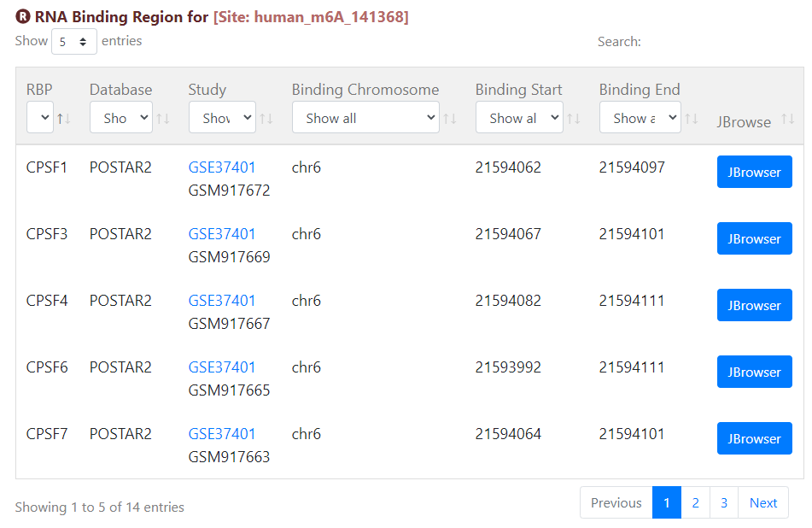This screenshot has width=812, height=528.
Task: Sort table by Database column
Action: [163, 119]
